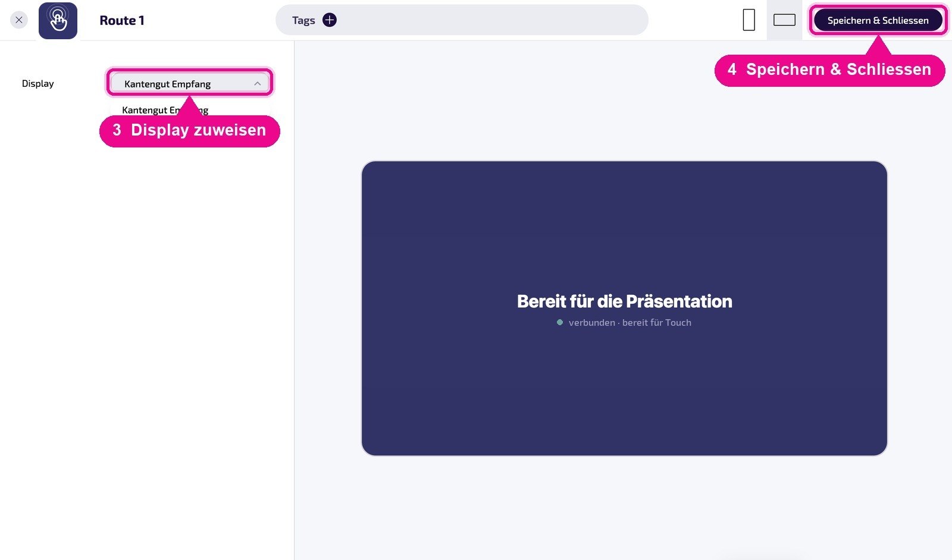This screenshot has width=952, height=560.
Task: Choose Kantengut Empfang option from the list
Action: coord(165,110)
